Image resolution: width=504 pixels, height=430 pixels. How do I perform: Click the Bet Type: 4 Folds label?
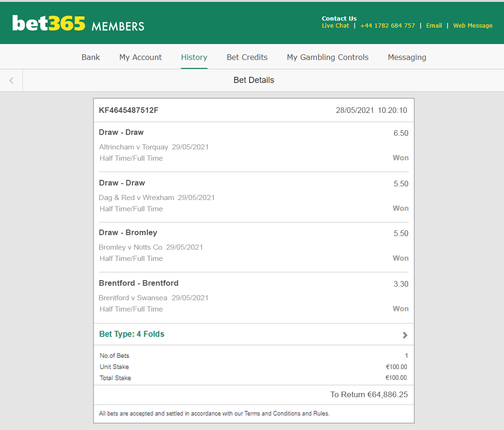(132, 334)
